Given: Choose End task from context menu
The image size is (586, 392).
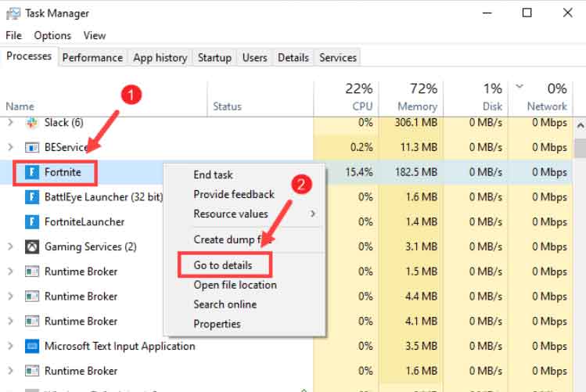Looking at the screenshot, I should 213,174.
